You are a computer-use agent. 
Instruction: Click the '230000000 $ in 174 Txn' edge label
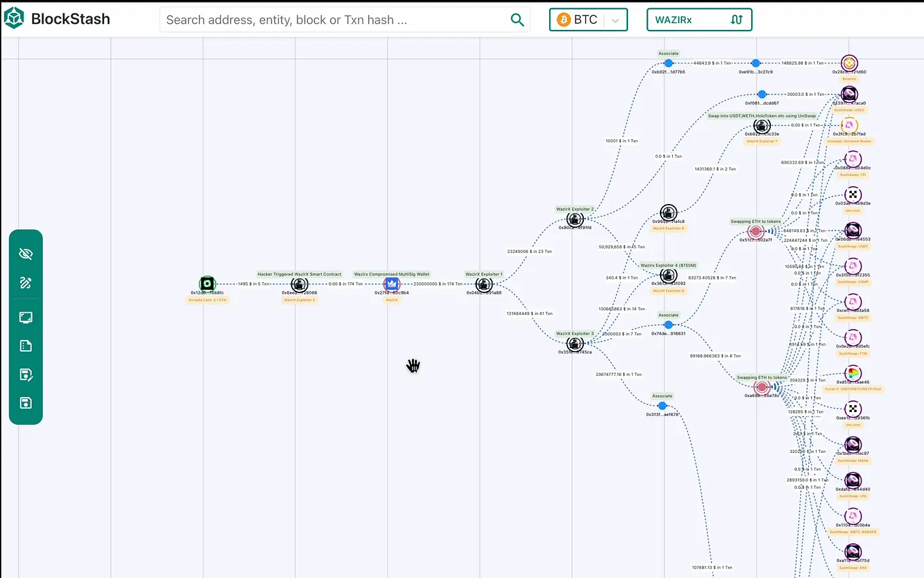click(x=438, y=284)
